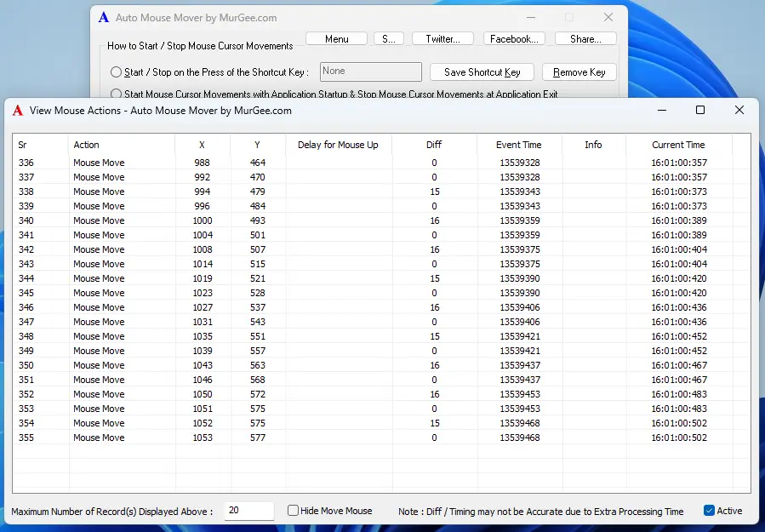Click the red A icon of View Mouse Actions window
765x532 pixels.
[x=18, y=111]
